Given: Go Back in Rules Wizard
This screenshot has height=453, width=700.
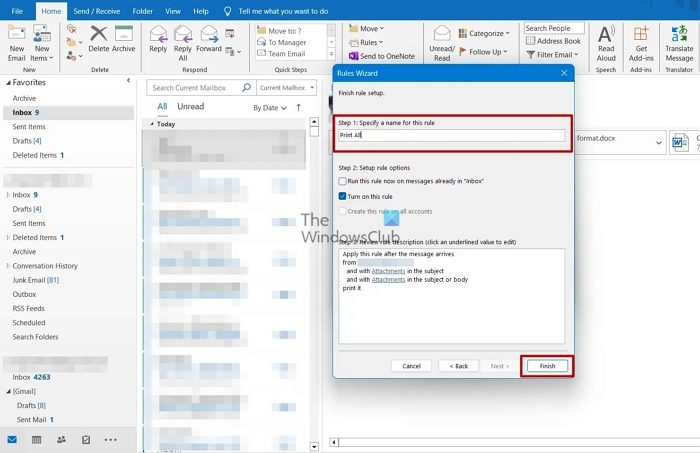Looking at the screenshot, I should pos(458,366).
